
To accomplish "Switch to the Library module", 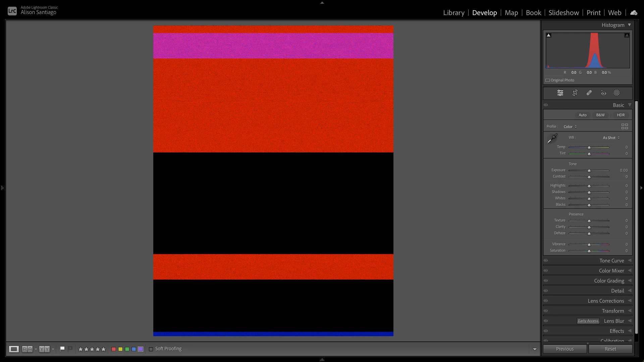I will coord(453,13).
